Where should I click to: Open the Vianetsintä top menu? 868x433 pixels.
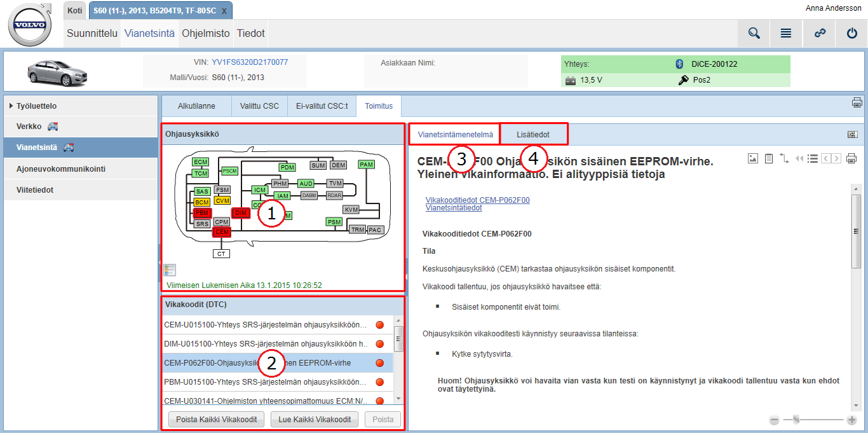(149, 34)
